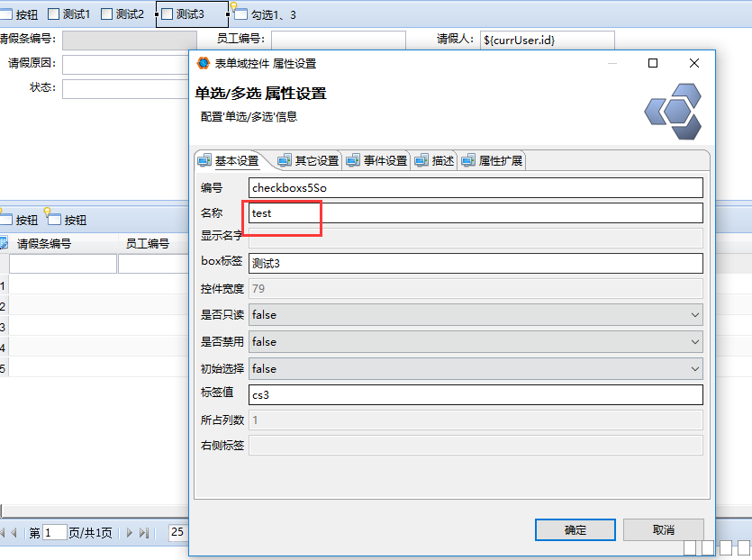The width and height of the screenshot is (752, 560).
Task: Expand the 初始选择 dropdown
Action: point(476,368)
